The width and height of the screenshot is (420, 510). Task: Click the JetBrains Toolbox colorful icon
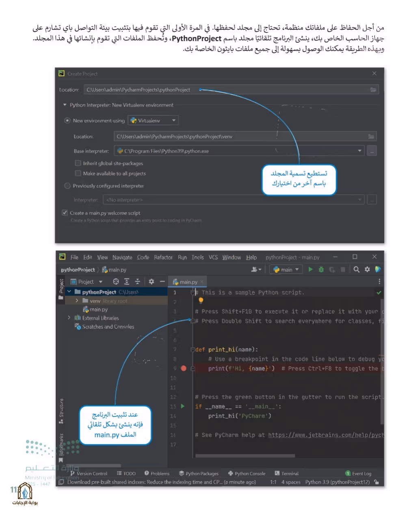click(378, 269)
